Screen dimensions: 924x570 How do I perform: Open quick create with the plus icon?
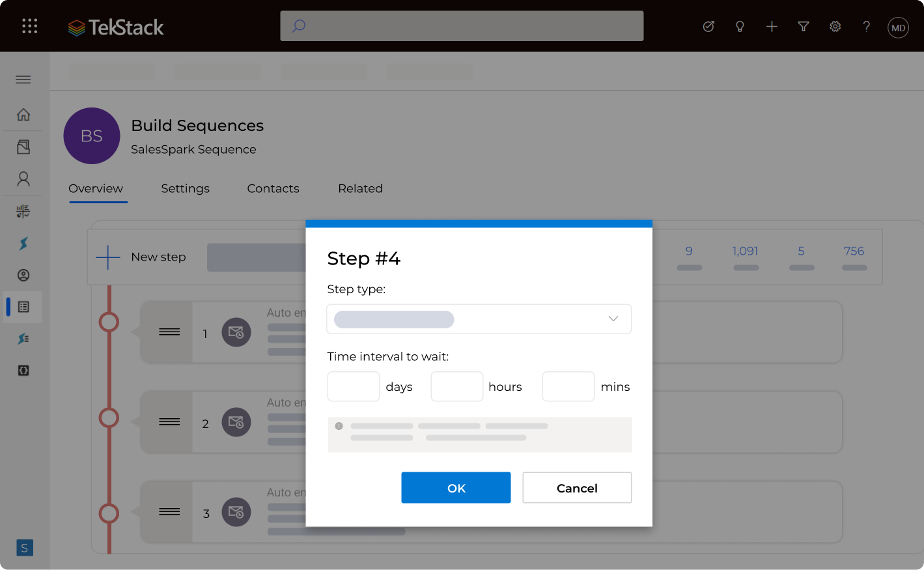[x=771, y=27]
